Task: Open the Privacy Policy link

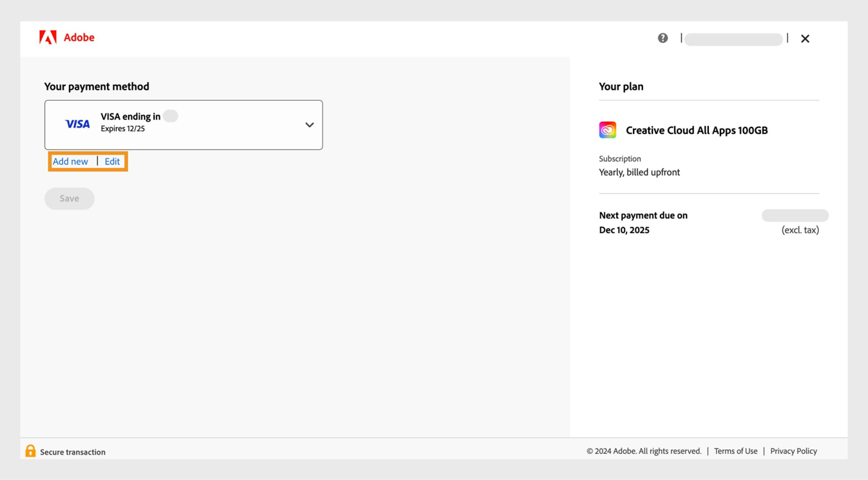Action: [793, 451]
